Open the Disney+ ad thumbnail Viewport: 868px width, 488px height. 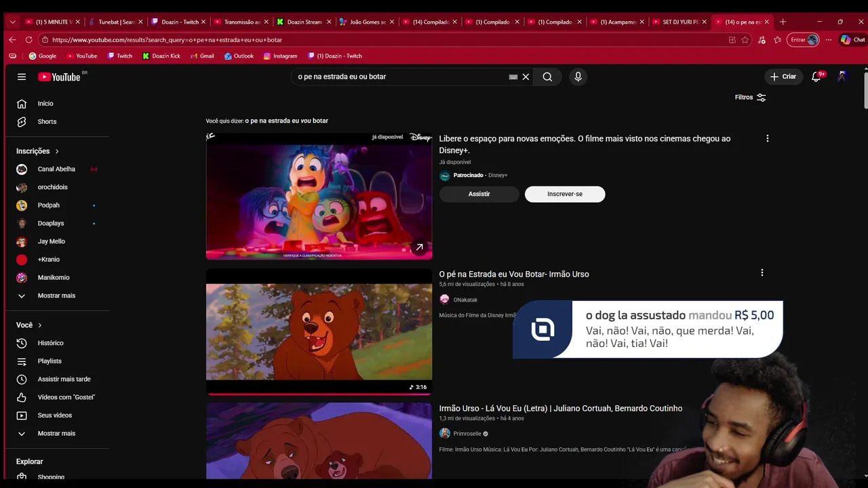point(319,196)
